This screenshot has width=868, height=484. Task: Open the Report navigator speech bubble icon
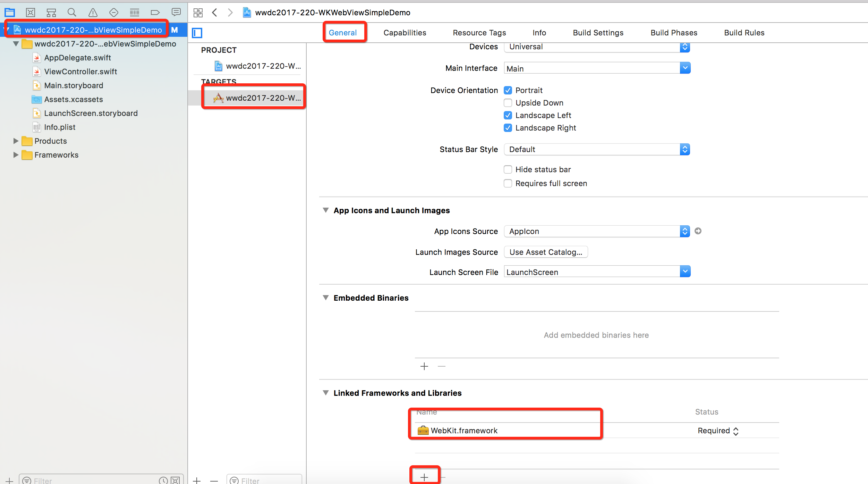[x=176, y=12]
